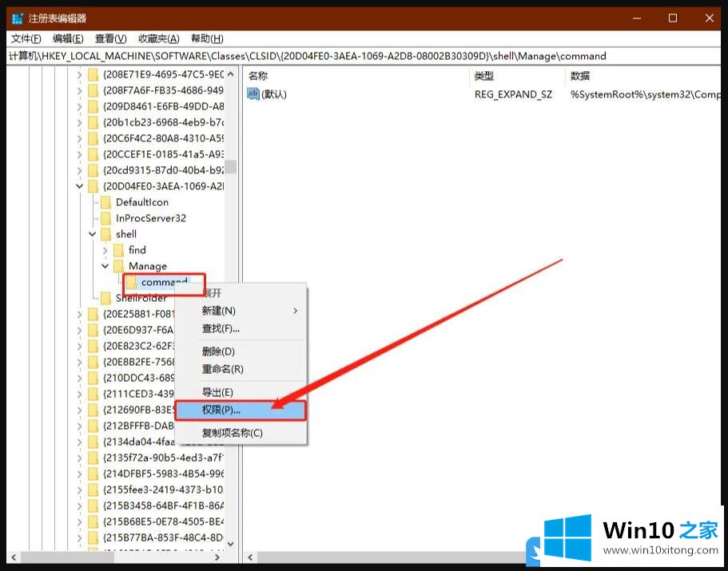Click folder icon of {215B68E5-0E78-4505
Image resolution: width=728 pixels, height=571 pixels.
[x=93, y=521]
